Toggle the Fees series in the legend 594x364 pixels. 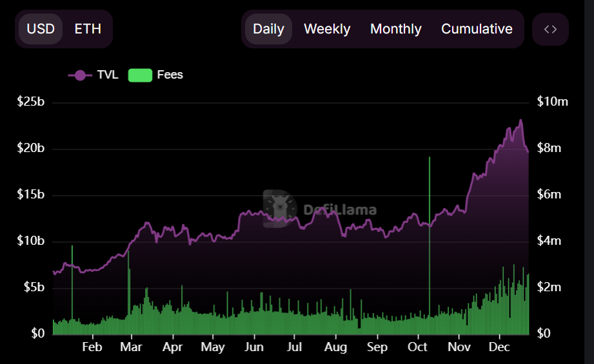point(155,75)
